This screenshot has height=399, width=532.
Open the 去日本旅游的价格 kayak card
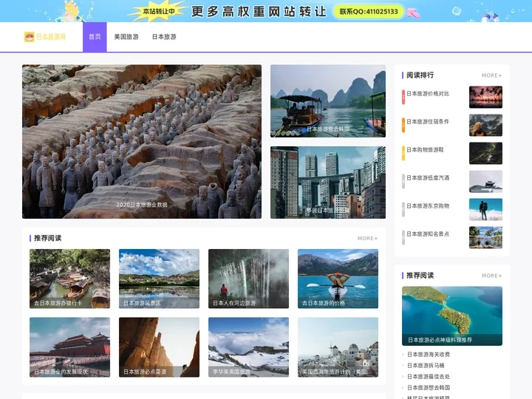point(338,279)
